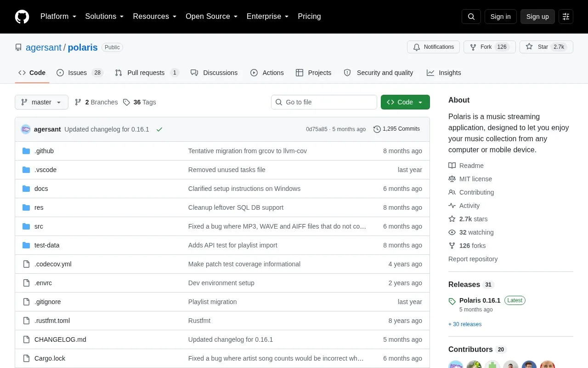Screen dimensions: 588x368
Task: Click the eye icon next to watching
Action: point(452,232)
